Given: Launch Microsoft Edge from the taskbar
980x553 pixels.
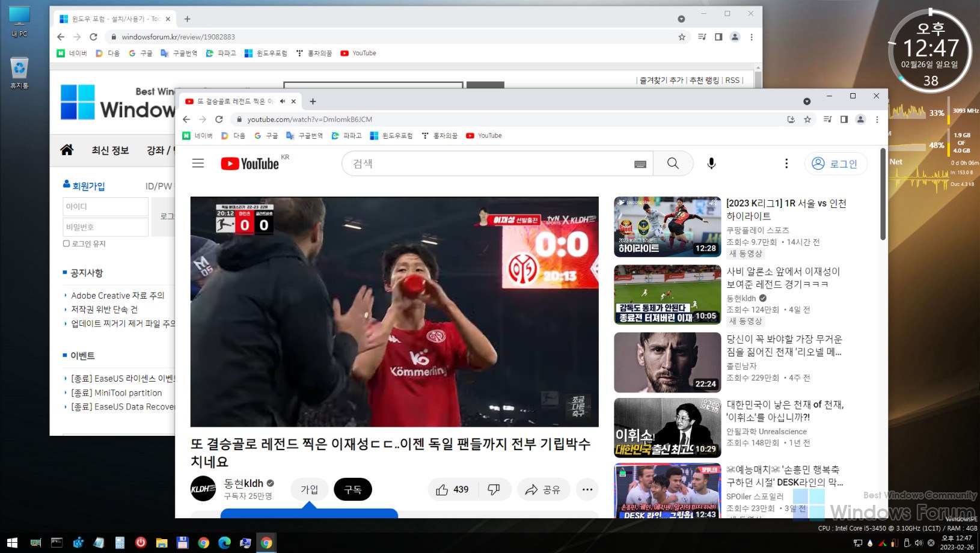Looking at the screenshot, I should click(224, 543).
